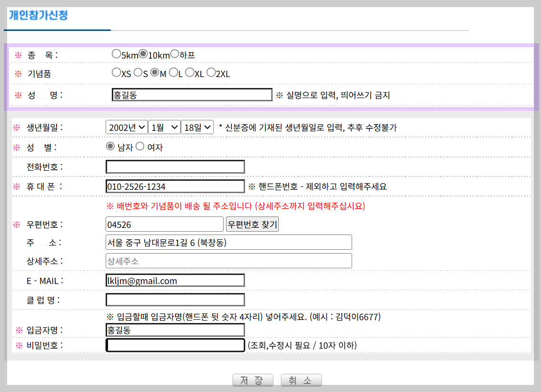Click the E-MAIL input field
The image size is (541, 392).
pos(175,280)
